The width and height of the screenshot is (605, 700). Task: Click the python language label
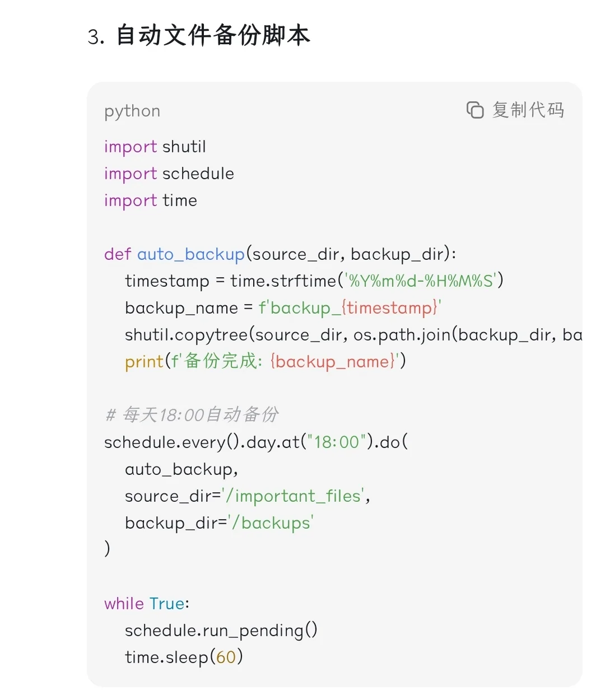tap(132, 111)
